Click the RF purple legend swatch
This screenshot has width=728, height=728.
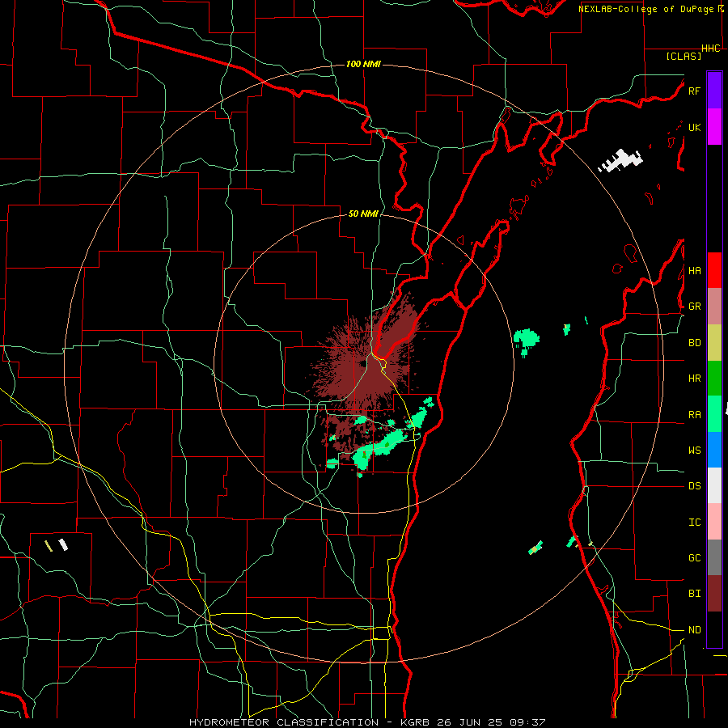(714, 91)
